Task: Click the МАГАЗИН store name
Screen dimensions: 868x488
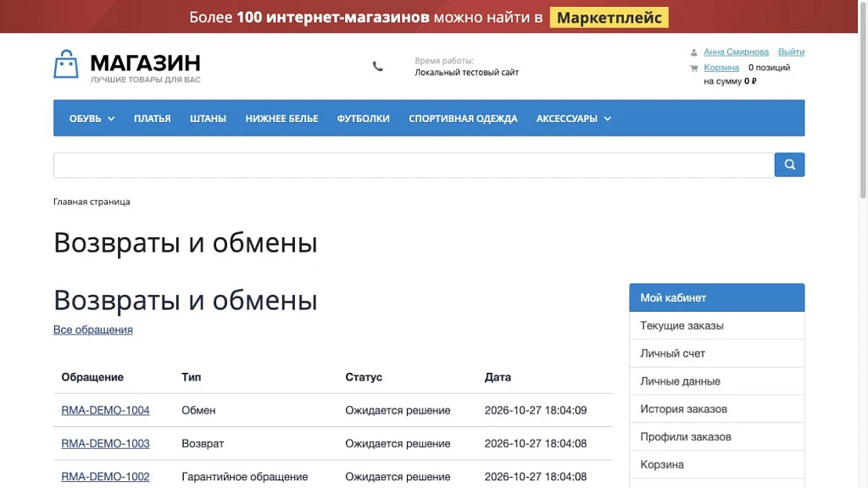Action: 145,63
